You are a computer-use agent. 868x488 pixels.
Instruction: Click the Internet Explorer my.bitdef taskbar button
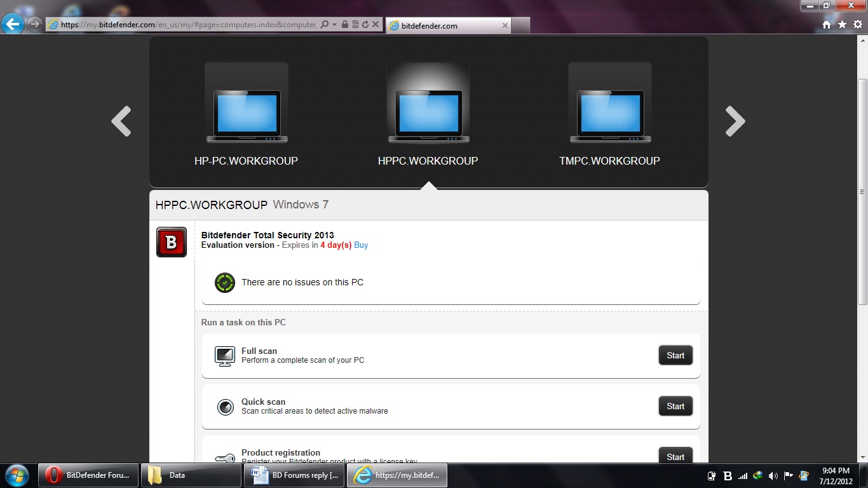coord(397,475)
